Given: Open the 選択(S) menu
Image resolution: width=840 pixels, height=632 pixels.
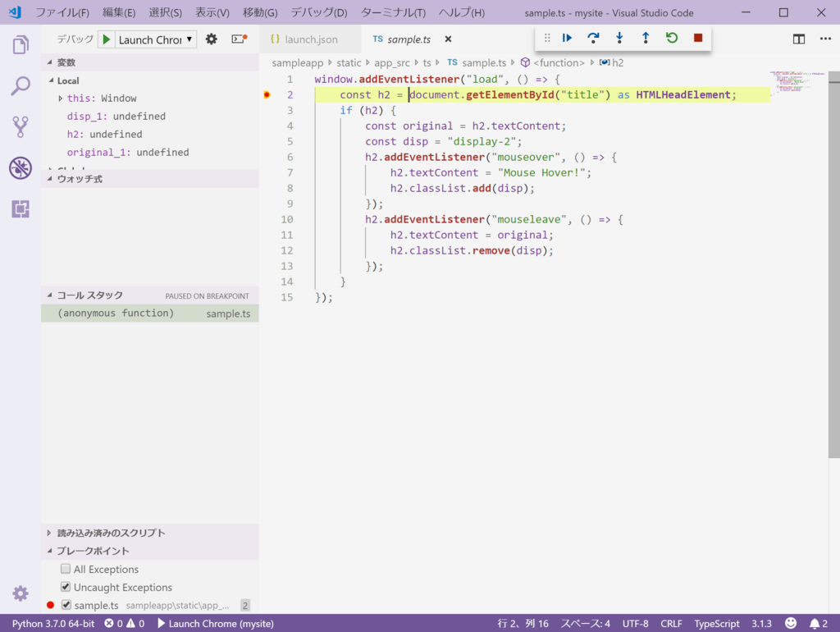Looking at the screenshot, I should coord(165,12).
